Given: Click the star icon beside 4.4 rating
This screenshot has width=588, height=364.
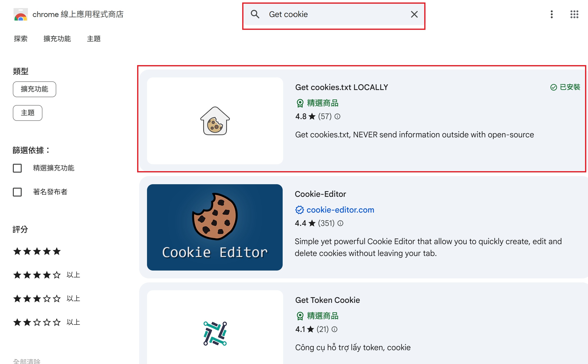Looking at the screenshot, I should [312, 223].
